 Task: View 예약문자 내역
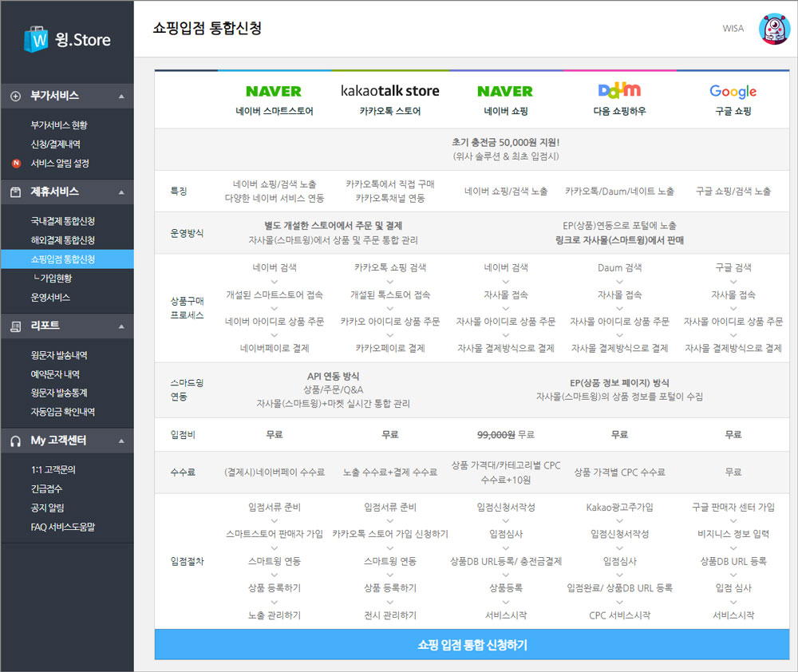click(55, 374)
